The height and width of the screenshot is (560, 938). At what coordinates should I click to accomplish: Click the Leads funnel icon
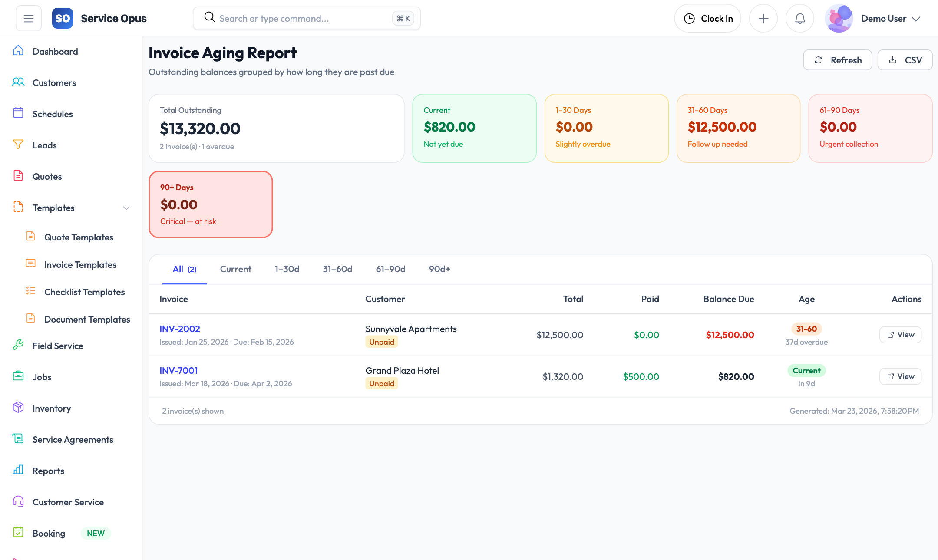18,145
